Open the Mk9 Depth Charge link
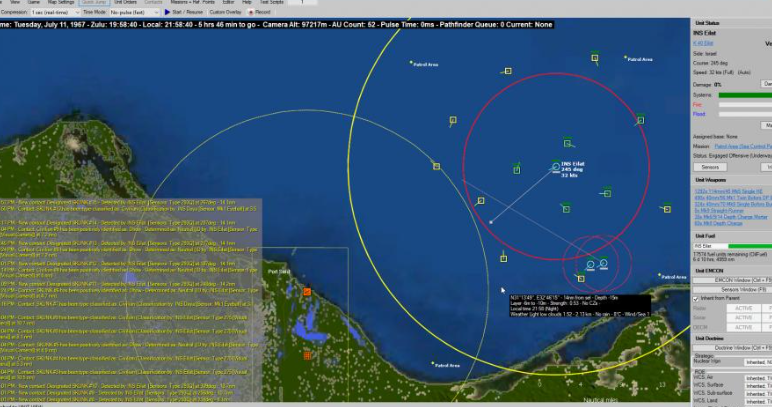772x407 pixels. pos(718,223)
